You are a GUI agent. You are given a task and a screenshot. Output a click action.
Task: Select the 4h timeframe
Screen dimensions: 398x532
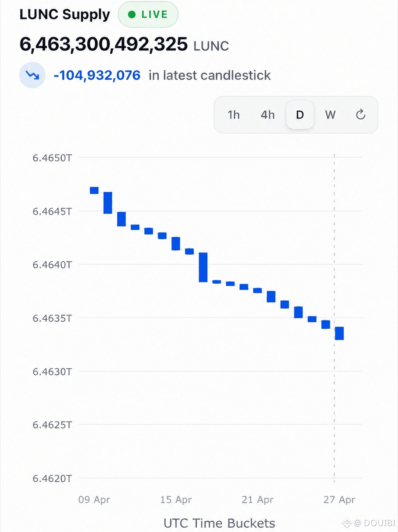(268, 115)
